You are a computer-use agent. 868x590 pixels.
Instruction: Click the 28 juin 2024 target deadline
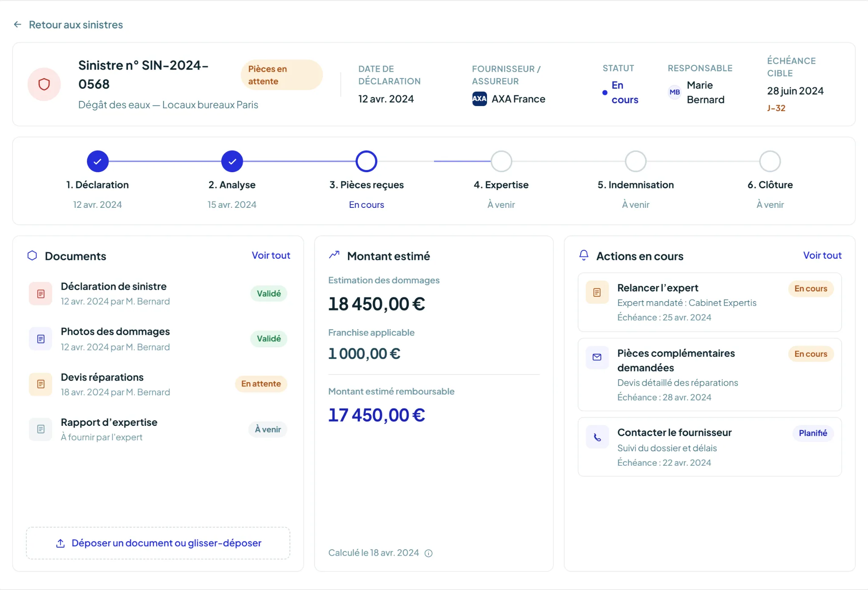tap(795, 91)
